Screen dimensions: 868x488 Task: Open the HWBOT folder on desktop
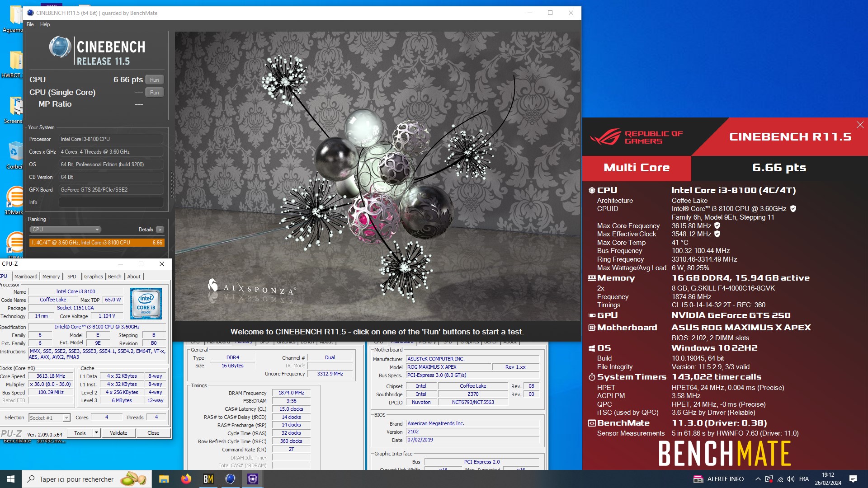coord(14,65)
